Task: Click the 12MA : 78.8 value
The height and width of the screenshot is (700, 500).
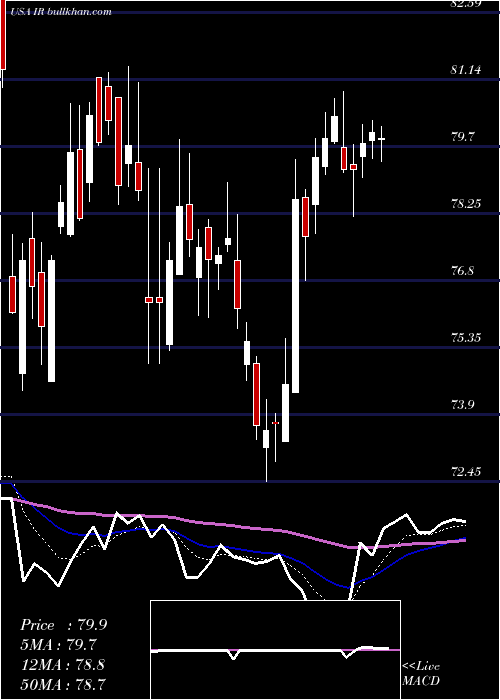Action: click(62, 665)
